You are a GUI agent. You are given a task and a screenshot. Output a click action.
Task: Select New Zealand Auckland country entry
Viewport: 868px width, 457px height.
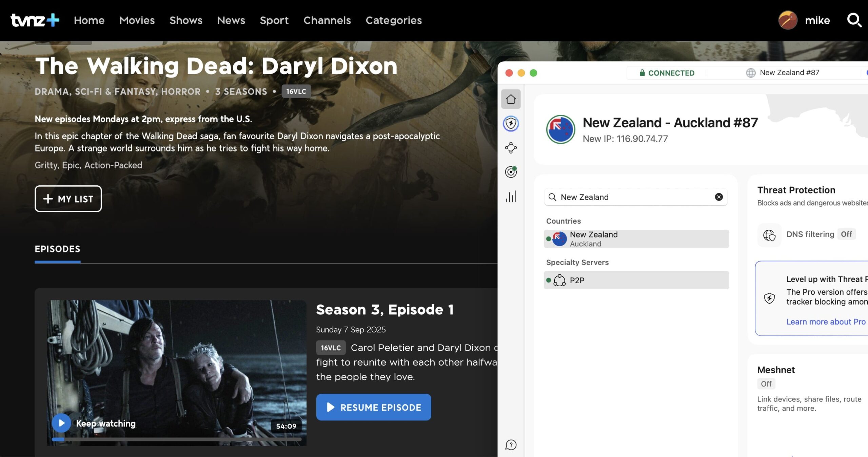pyautogui.click(x=636, y=239)
